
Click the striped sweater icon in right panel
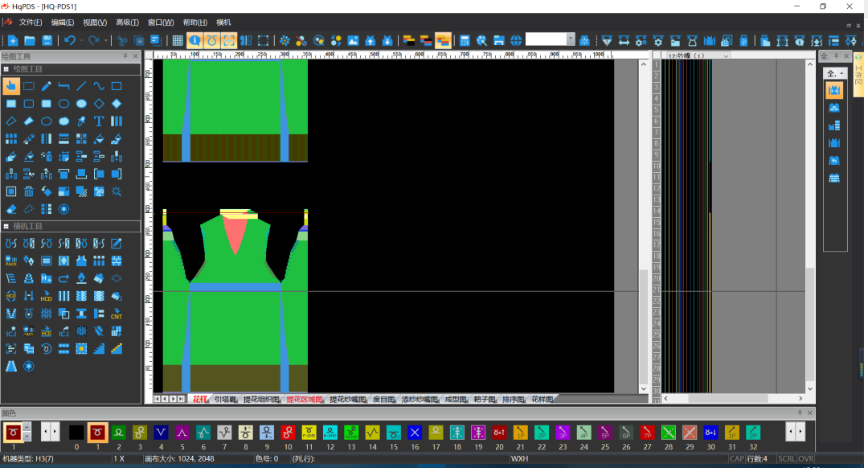(x=834, y=178)
